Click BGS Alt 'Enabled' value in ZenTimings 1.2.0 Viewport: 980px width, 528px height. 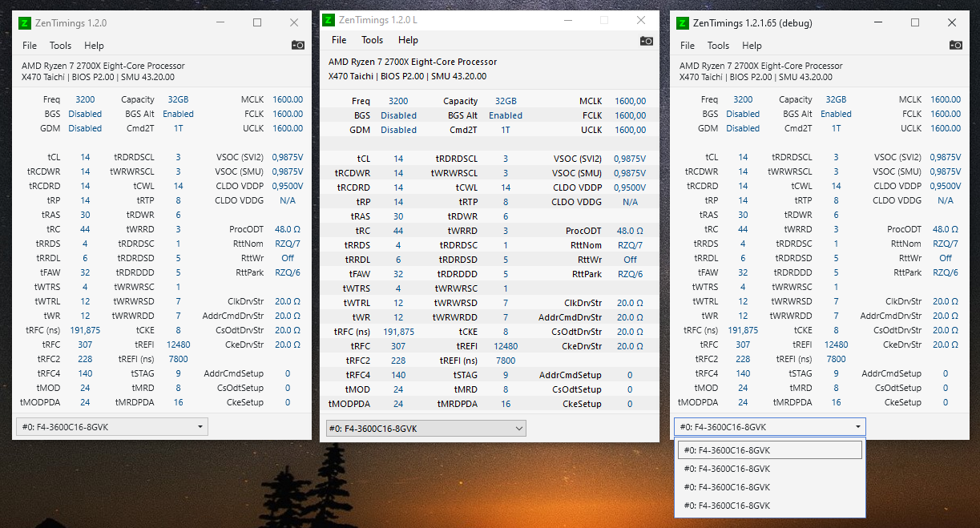(178, 114)
